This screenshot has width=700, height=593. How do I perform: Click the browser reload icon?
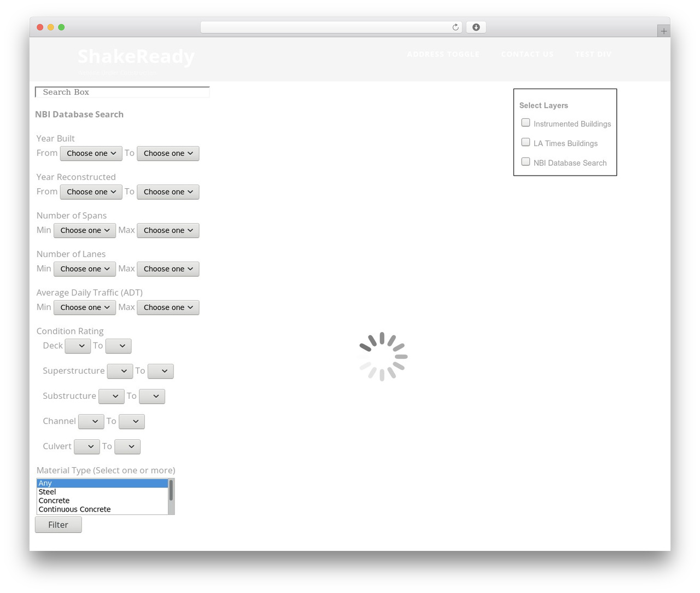pyautogui.click(x=455, y=27)
